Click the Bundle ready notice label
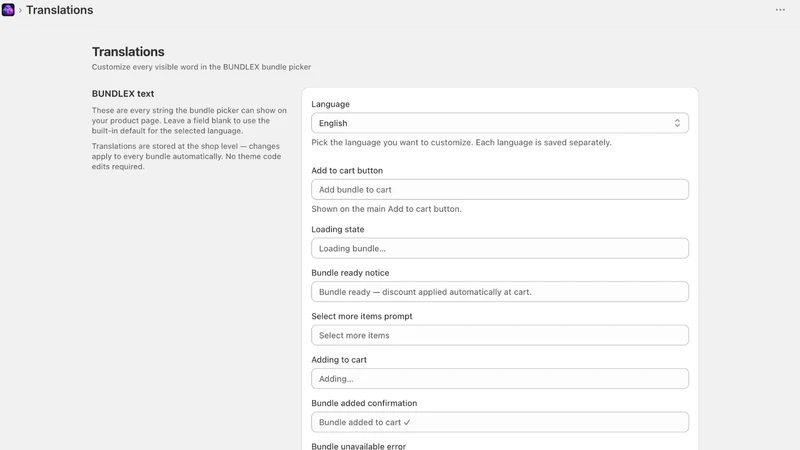 click(x=350, y=273)
